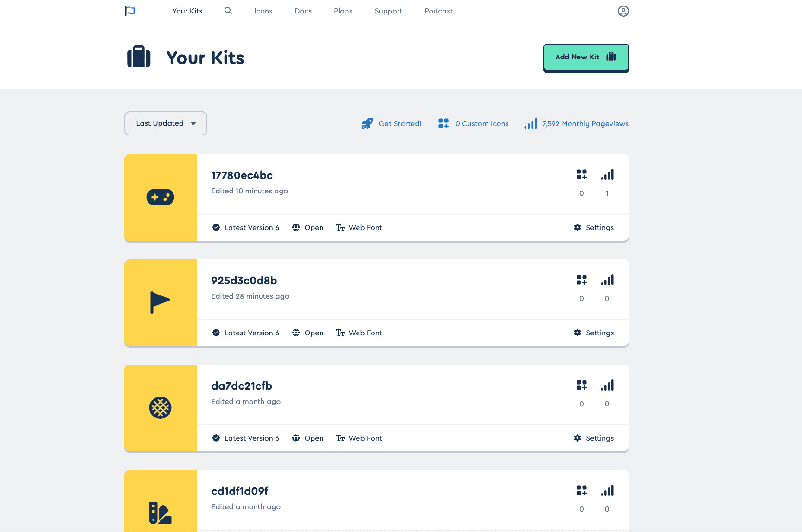
Task: Click the settings gear for kit da7dc21cfb
Action: (x=577, y=438)
